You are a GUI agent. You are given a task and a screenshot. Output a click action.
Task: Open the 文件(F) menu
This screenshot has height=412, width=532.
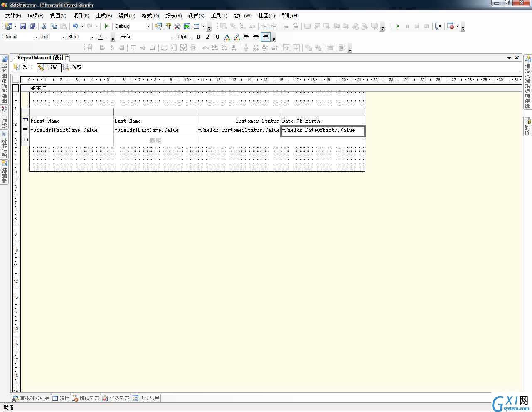coord(13,16)
